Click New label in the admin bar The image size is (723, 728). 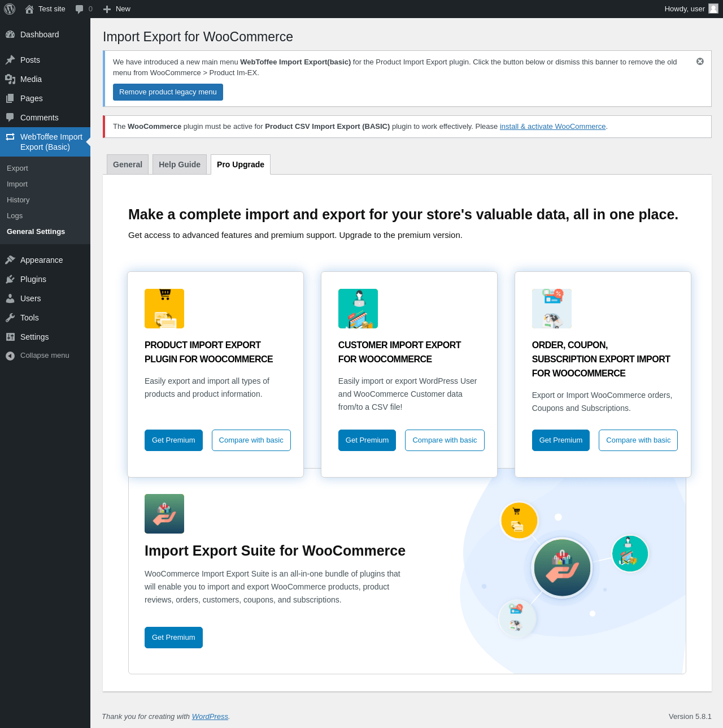pos(123,9)
